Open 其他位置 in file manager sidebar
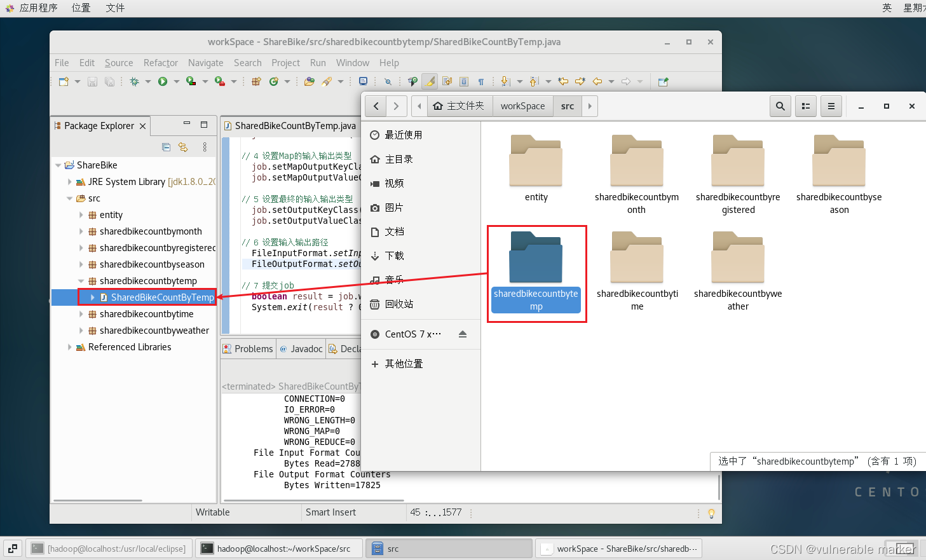Image resolution: width=926 pixels, height=560 pixels. 404,364
